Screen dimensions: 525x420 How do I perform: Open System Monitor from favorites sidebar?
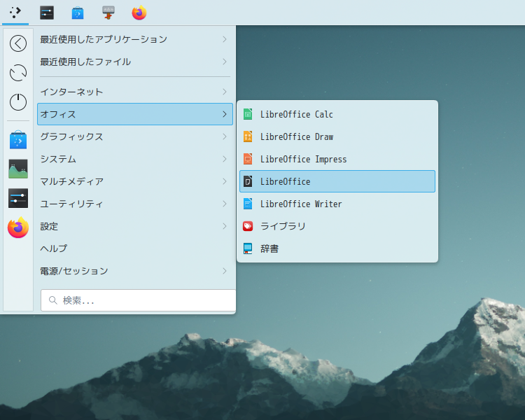tap(18, 169)
